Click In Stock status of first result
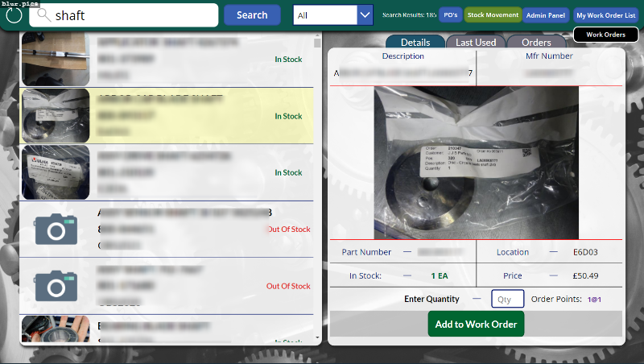This screenshot has width=644, height=364. [288, 59]
